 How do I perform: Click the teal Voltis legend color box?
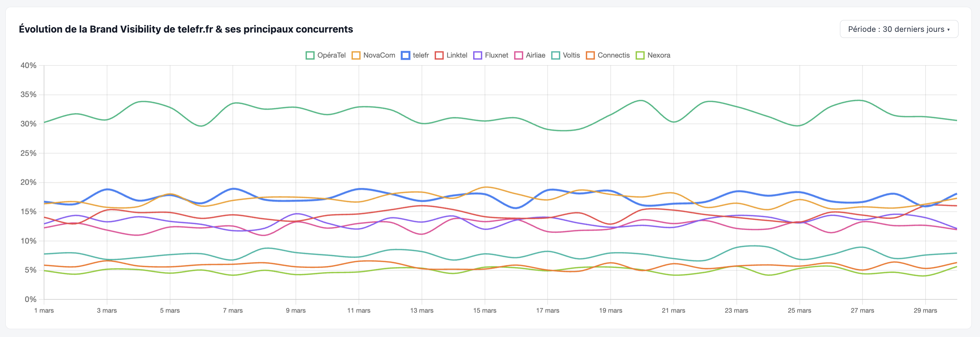(556, 55)
